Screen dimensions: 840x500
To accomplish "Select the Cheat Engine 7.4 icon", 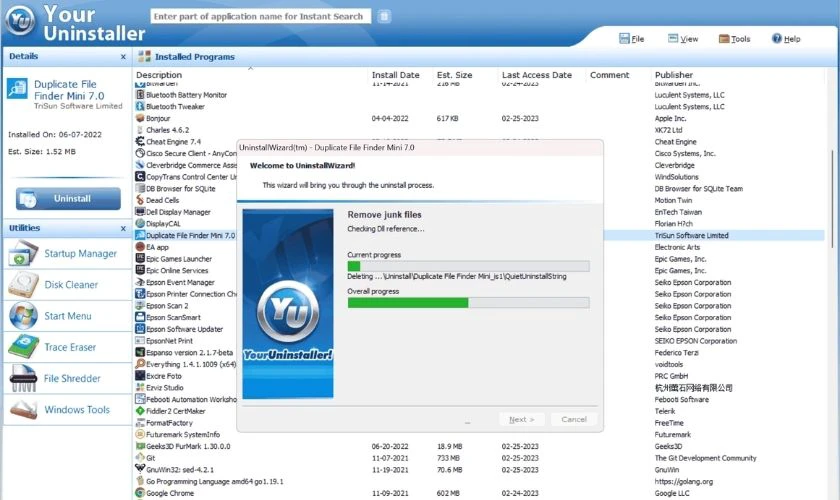I will 140,141.
